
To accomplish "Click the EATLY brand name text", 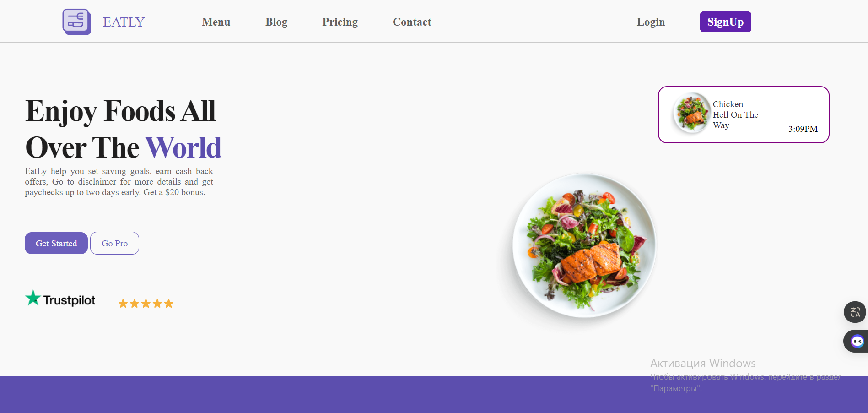I will pos(124,22).
